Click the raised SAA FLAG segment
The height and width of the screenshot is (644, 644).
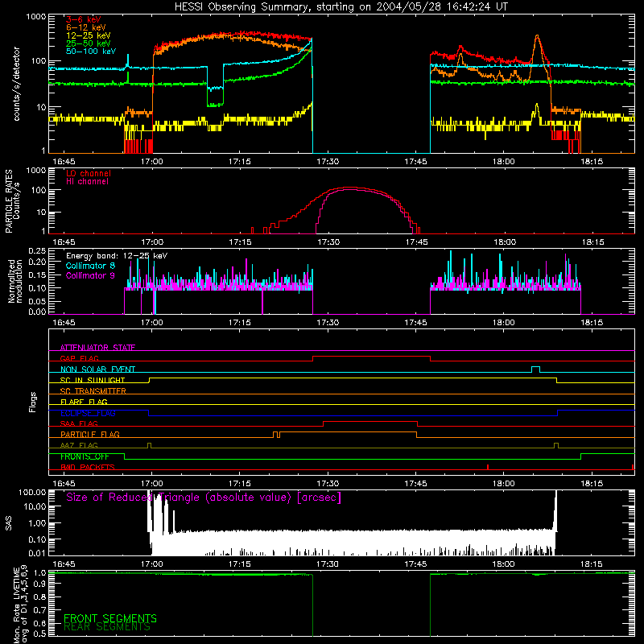click(370, 422)
